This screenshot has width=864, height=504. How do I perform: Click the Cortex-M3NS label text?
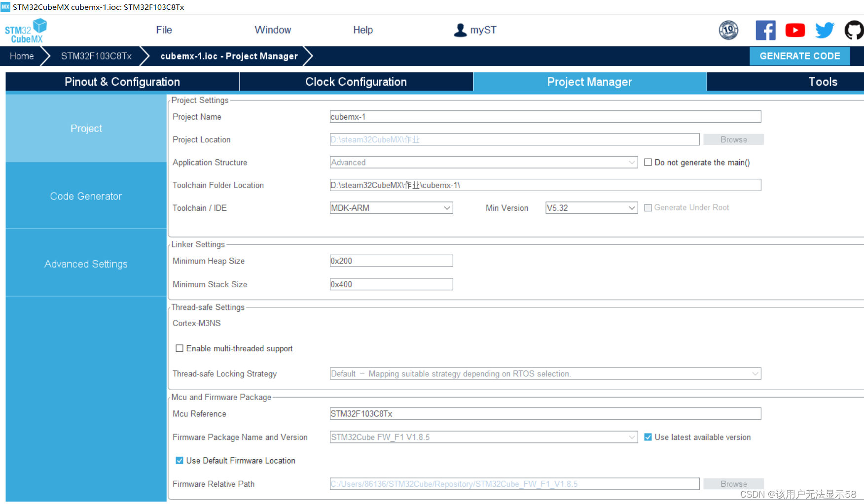pos(197,323)
